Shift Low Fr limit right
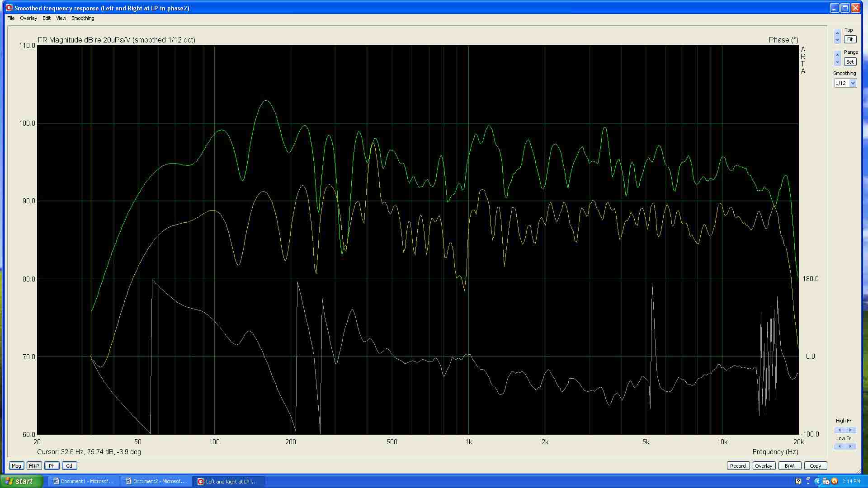Viewport: 868px width, 488px height. pyautogui.click(x=850, y=446)
